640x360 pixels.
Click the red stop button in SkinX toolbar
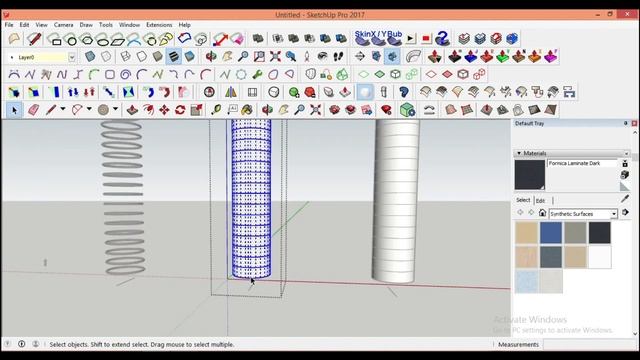click(426, 39)
